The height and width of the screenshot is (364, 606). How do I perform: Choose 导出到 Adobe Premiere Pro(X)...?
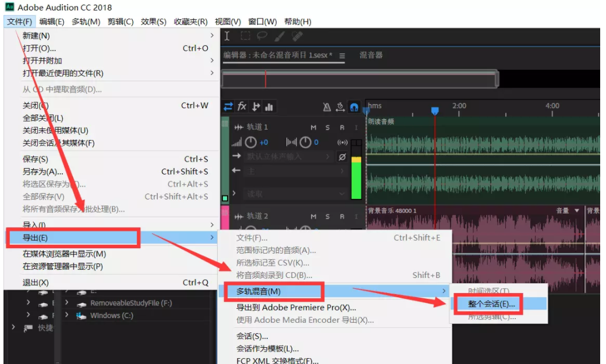click(x=335, y=308)
